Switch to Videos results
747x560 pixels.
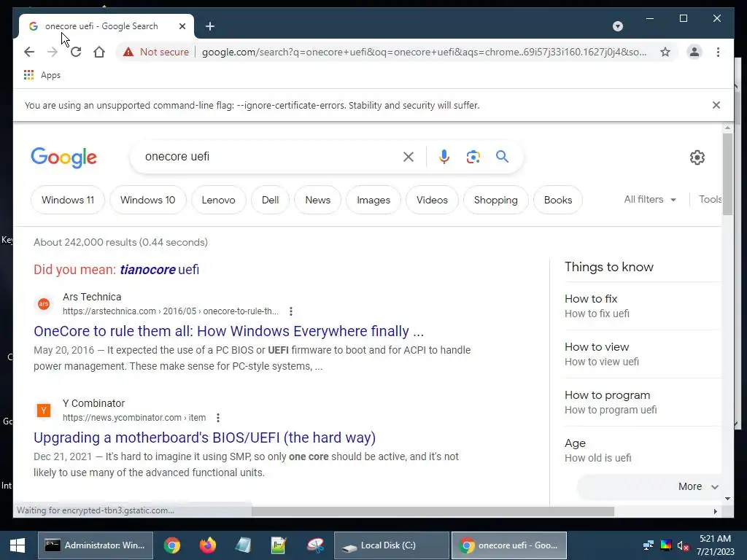pos(432,200)
